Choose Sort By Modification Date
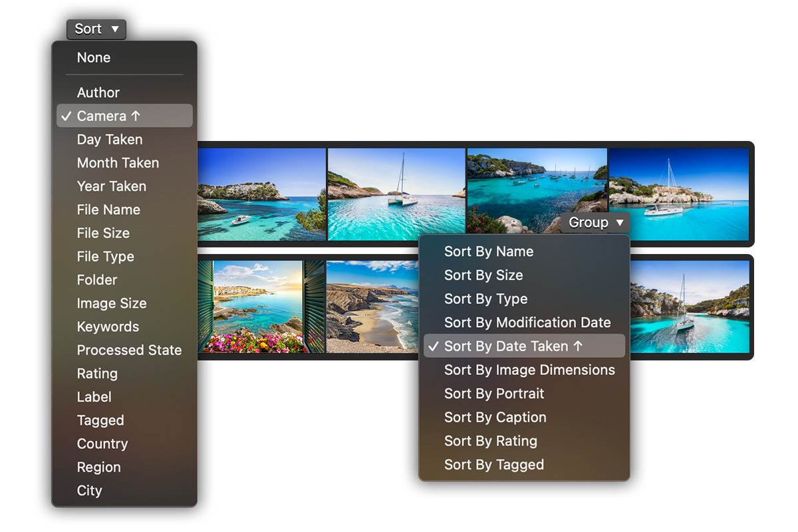 [524, 323]
